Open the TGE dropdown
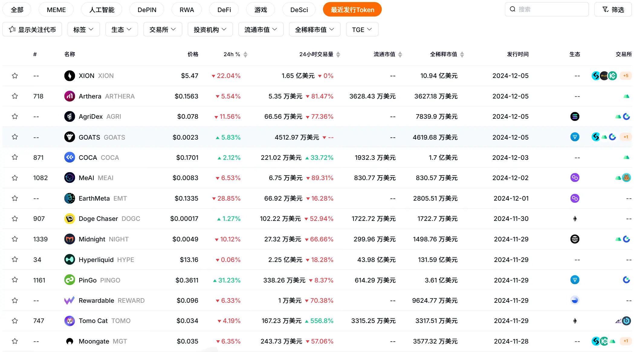644x352 pixels. (x=361, y=29)
